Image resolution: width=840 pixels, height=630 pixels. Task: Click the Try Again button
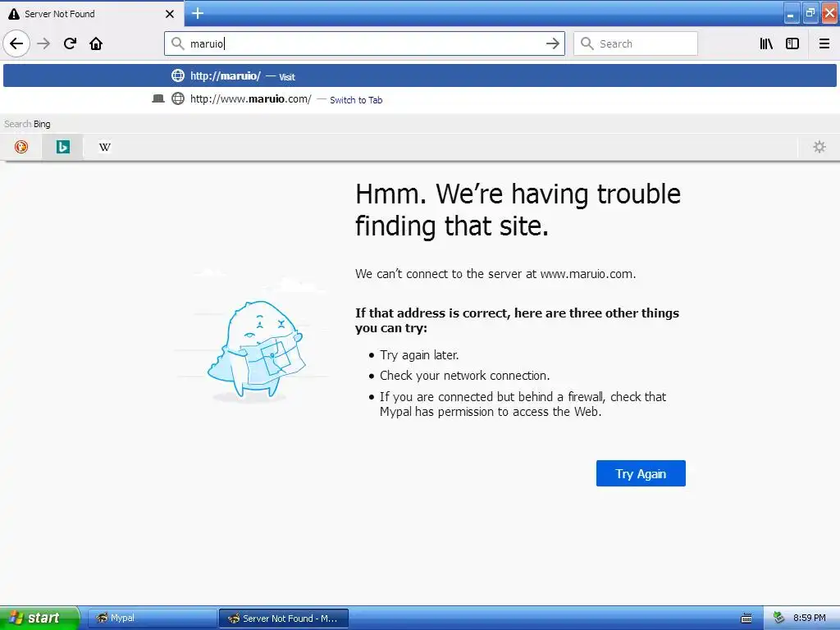point(641,473)
